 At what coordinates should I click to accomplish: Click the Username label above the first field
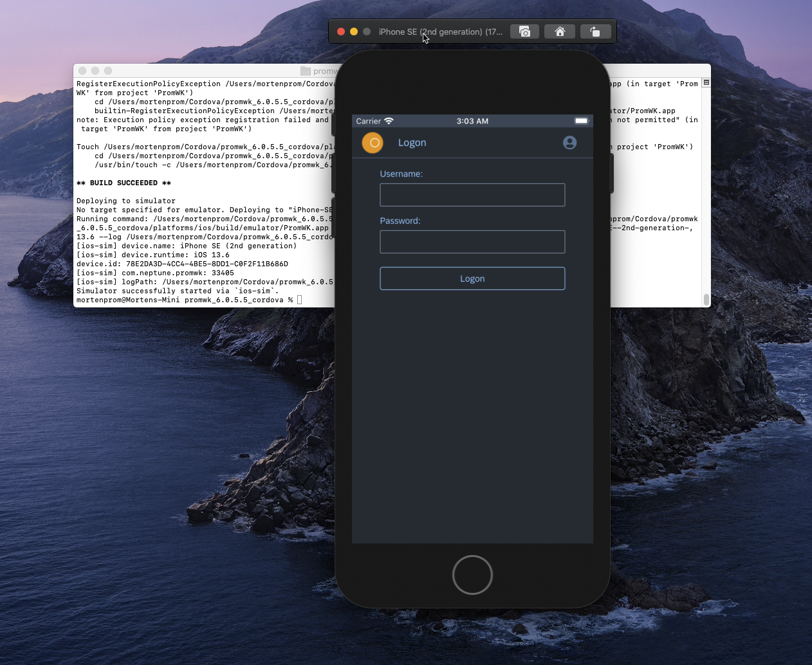pos(401,174)
